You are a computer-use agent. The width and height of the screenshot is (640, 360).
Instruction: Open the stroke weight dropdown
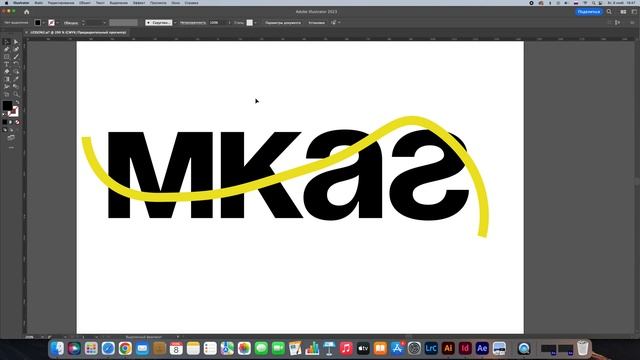point(104,22)
